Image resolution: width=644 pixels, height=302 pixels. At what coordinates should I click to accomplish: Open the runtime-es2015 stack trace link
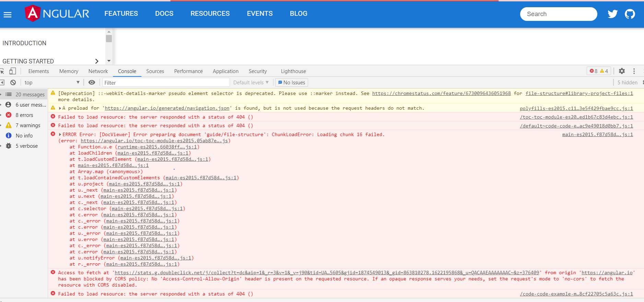click(x=157, y=147)
